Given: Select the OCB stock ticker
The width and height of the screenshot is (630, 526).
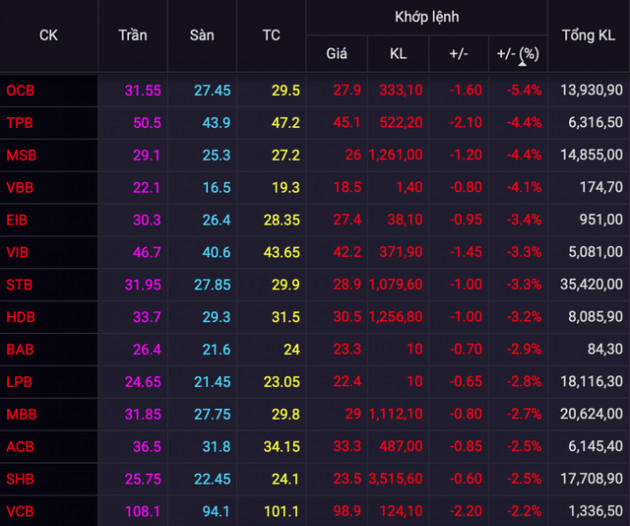Looking at the screenshot, I should coord(20,90).
